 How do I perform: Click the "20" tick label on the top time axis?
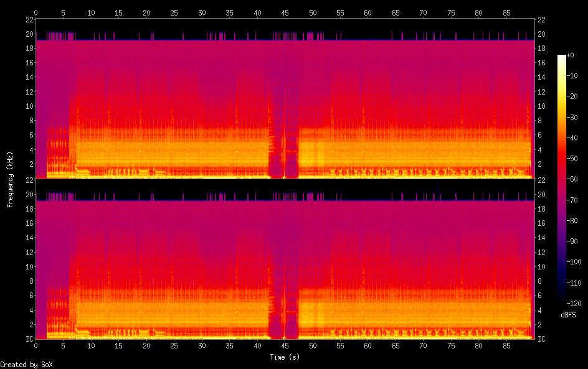(146, 12)
